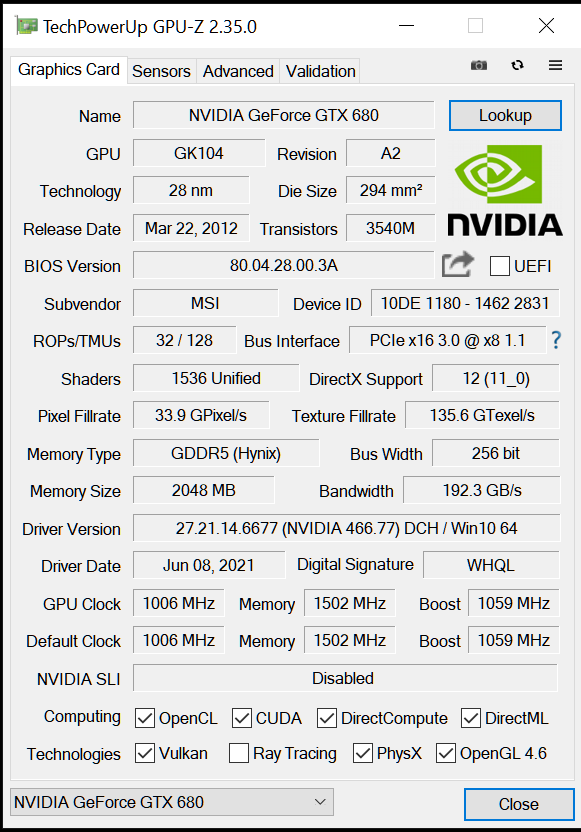Viewport: 581px width, 832px height.
Task: Select the Validation tab
Action: (x=320, y=71)
